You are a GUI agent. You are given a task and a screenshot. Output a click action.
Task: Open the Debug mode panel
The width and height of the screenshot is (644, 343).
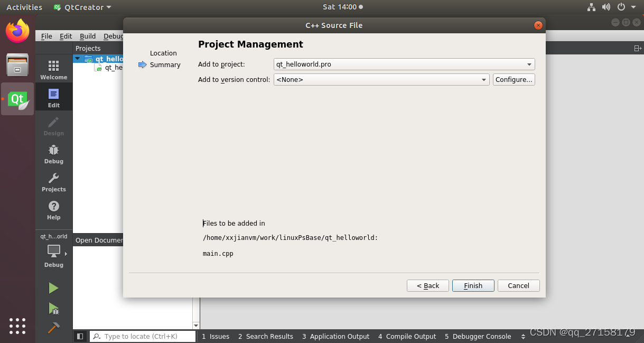53,153
